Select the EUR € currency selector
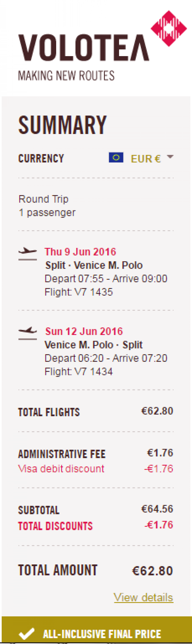The height and width of the screenshot is (644, 192). 145,159
